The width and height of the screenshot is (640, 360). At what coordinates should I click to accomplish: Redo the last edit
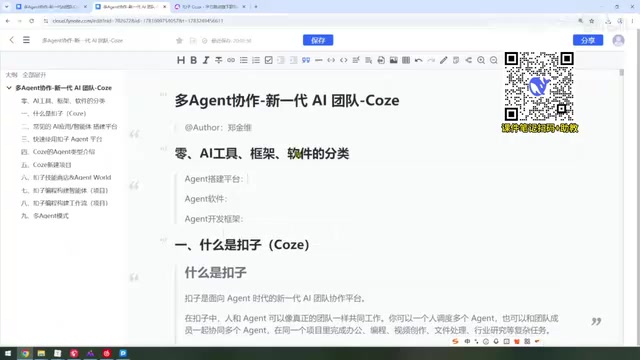click(x=431, y=60)
